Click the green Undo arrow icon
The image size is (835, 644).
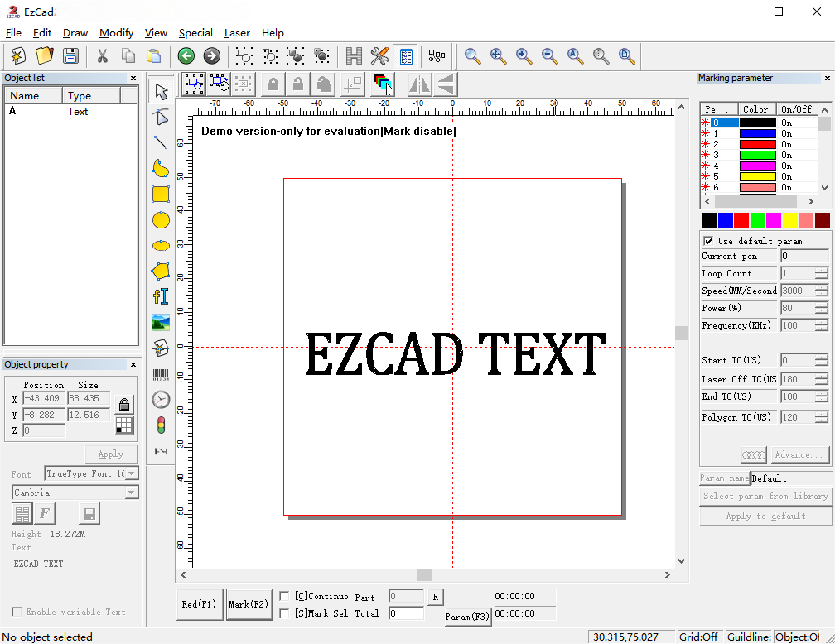(186, 56)
